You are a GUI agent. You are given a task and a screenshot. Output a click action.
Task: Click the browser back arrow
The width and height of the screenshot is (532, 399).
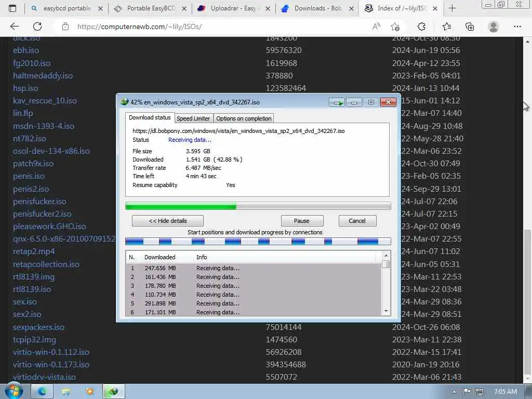tap(14, 26)
